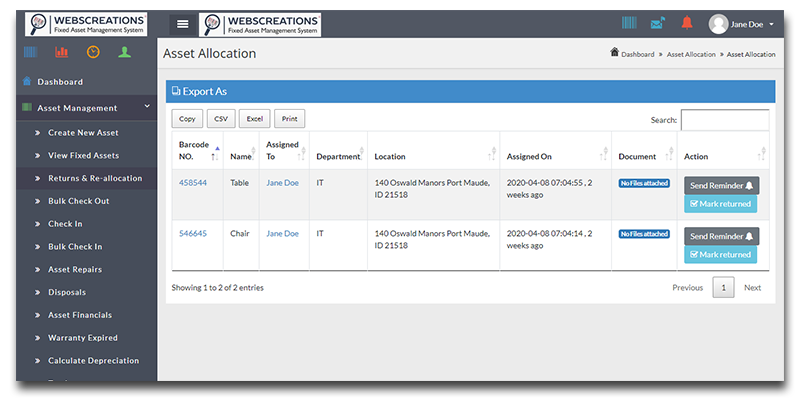Export table to Excel
800x398 pixels.
tap(255, 119)
